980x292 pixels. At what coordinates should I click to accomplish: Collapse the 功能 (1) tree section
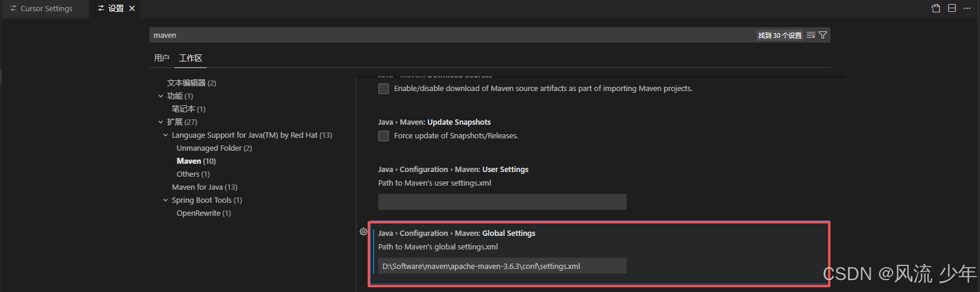coord(161,96)
